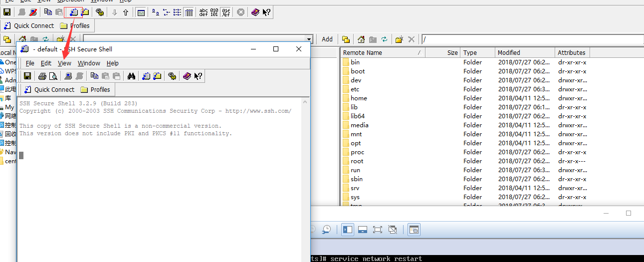Click remote pane Delete X icon
The width and height of the screenshot is (644, 262).
[412, 39]
